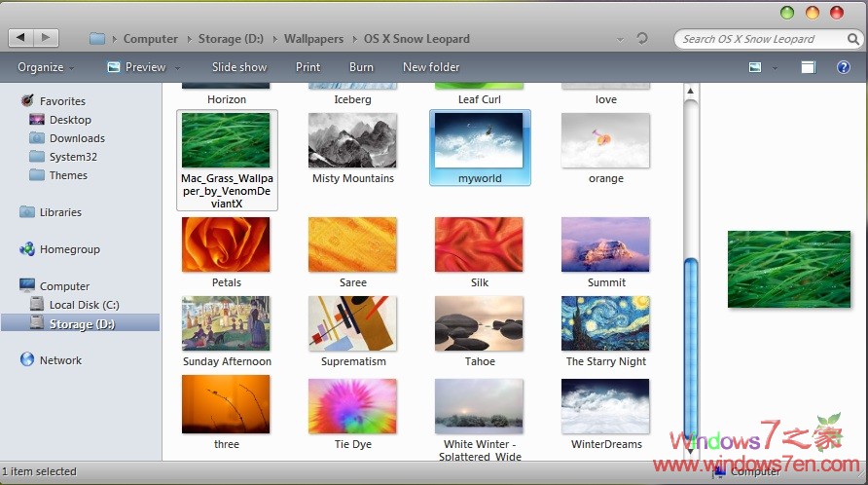The height and width of the screenshot is (485, 868).
Task: Click the System32 folder icon in the sidebar
Action: pos(37,156)
